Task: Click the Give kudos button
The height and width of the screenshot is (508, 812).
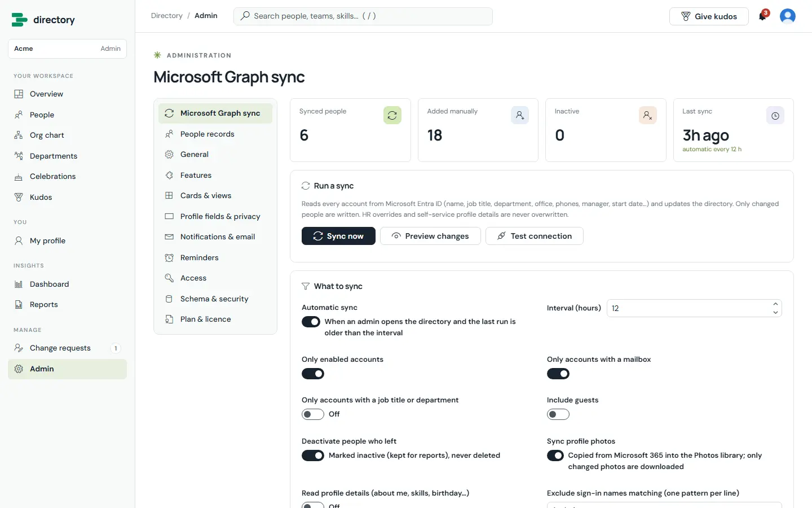Action: (x=709, y=16)
